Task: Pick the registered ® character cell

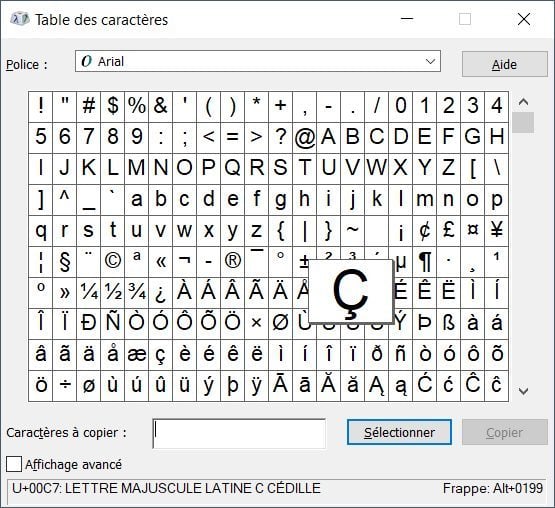Action: click(233, 262)
